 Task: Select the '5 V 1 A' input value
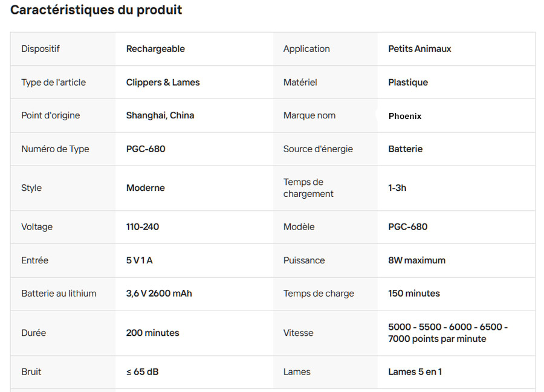click(140, 260)
